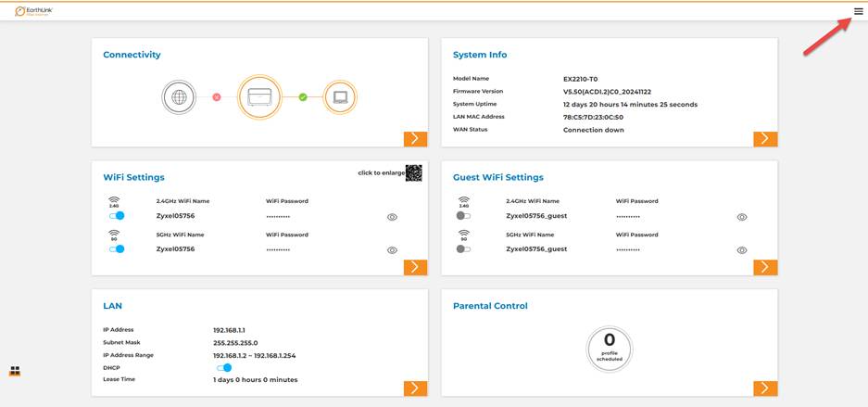Reveal the 5GHz guest WiFi password
Screen dimensions: 868x407
(x=742, y=250)
